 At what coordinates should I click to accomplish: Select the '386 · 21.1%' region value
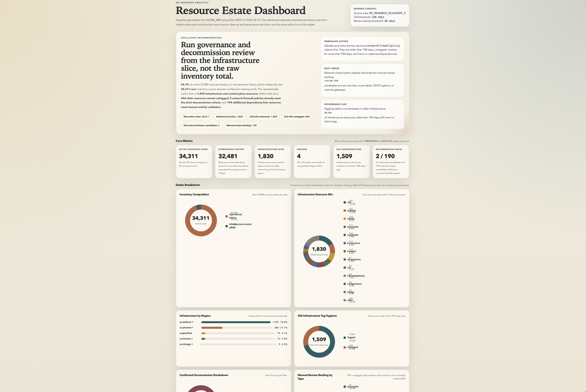[x=281, y=328]
